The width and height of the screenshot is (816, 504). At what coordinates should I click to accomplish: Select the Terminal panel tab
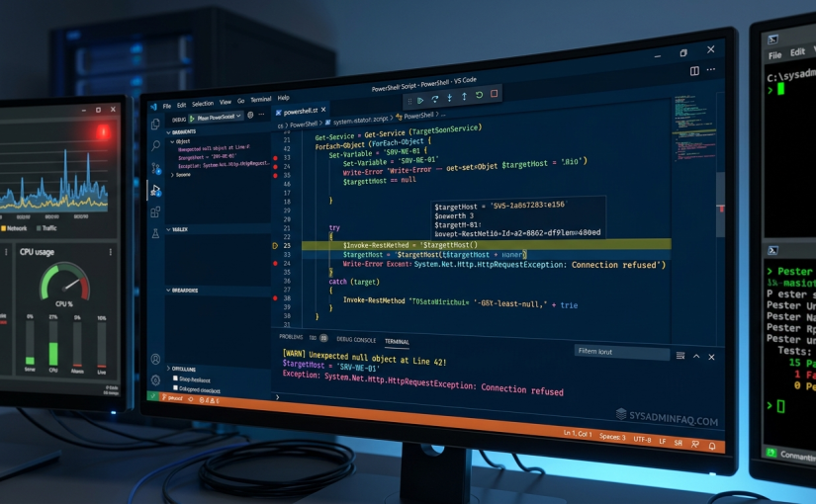point(397,342)
